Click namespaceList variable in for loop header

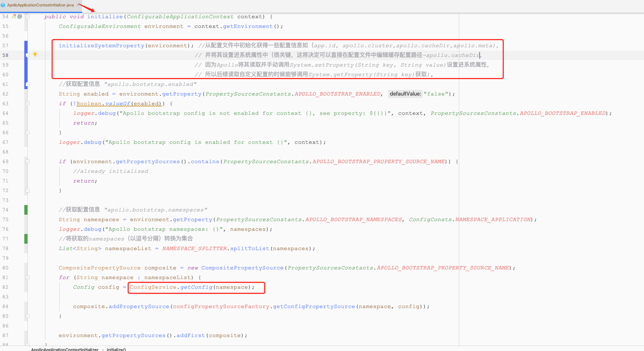pos(168,277)
